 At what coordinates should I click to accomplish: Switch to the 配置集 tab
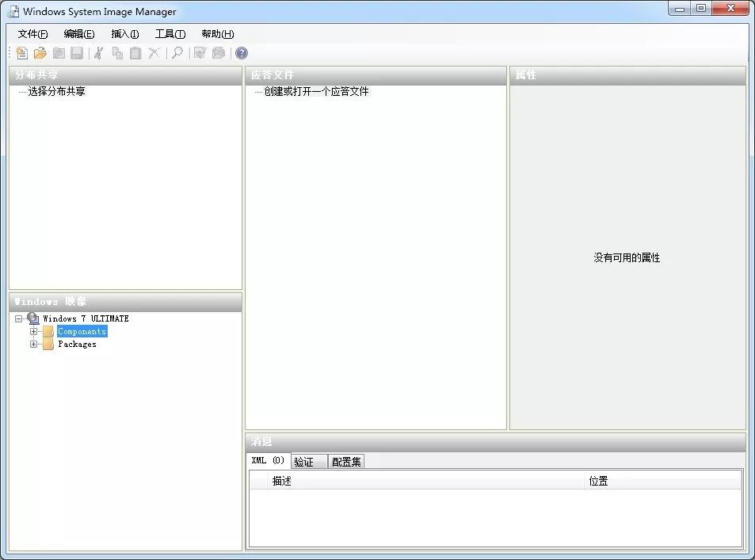tap(346, 462)
